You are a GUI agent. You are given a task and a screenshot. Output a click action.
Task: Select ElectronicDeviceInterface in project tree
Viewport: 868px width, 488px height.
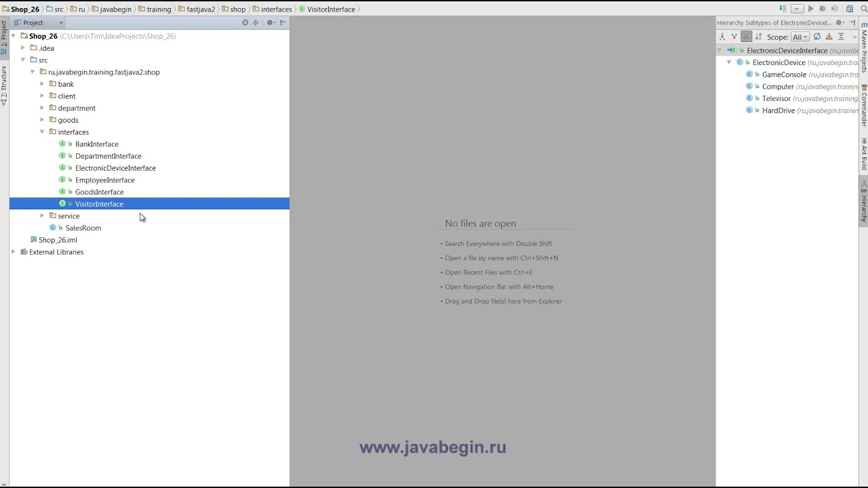(x=115, y=168)
